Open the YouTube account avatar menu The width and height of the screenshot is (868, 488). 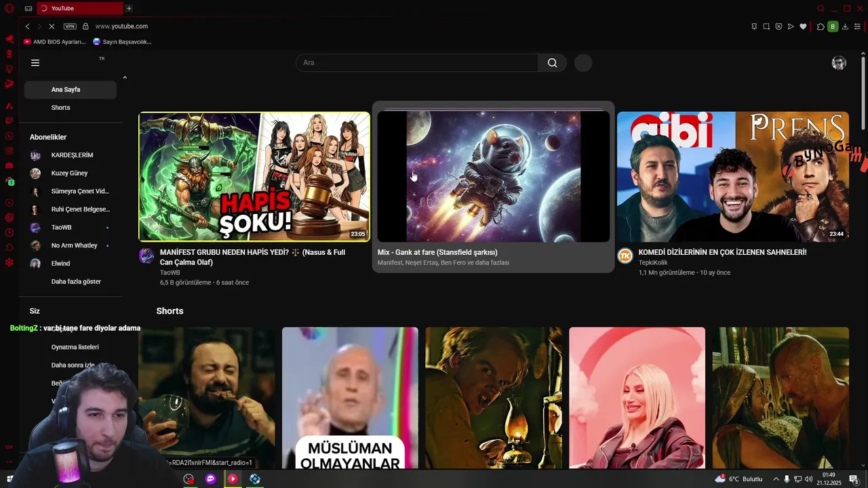click(x=839, y=63)
